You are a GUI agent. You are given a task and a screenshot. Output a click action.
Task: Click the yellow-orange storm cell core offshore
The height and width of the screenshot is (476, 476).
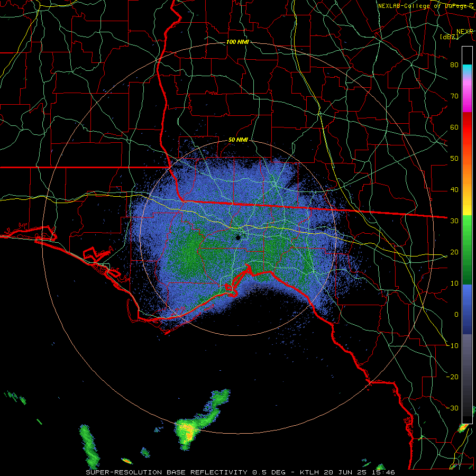pos(188,431)
